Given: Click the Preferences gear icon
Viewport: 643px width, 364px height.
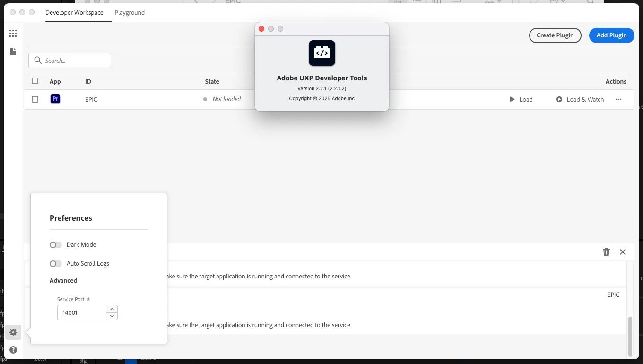Looking at the screenshot, I should coord(13,332).
